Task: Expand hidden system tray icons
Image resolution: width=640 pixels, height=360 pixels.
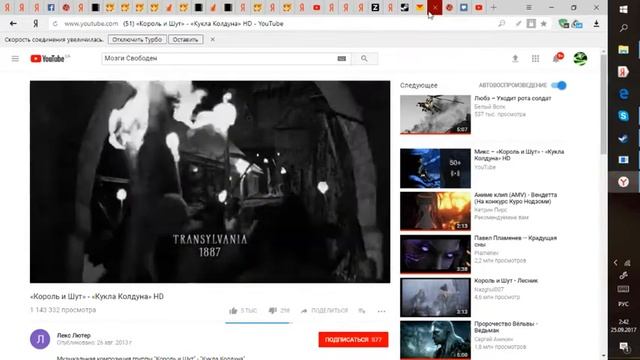Action: [616, 263]
